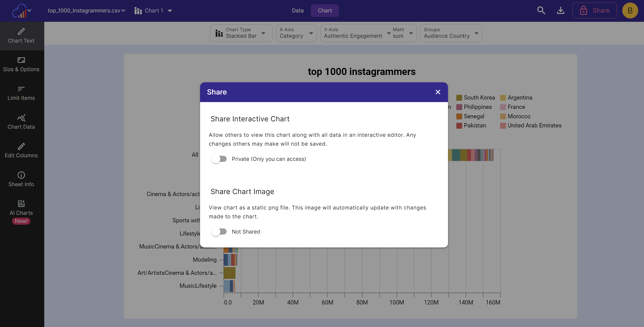The height and width of the screenshot is (327, 644).
Task: Expand the Math sum dropdown
Action: pyautogui.click(x=411, y=33)
